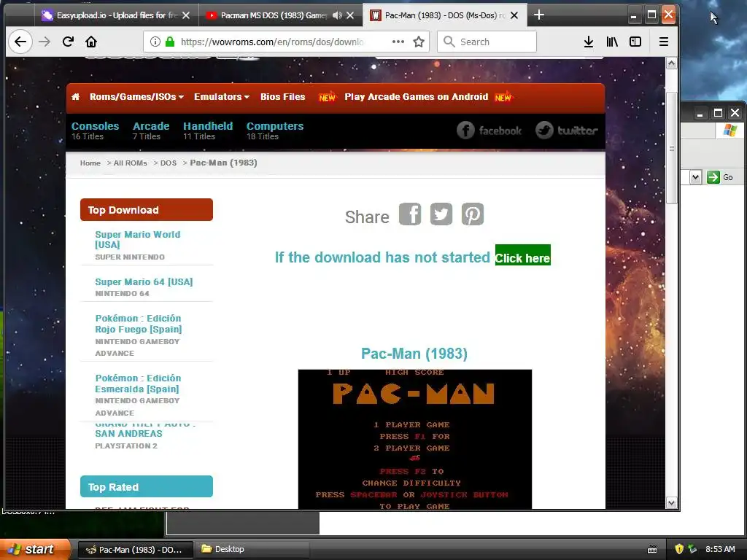Open the library bookshelf icon
The height and width of the screenshot is (560, 747).
tap(612, 42)
